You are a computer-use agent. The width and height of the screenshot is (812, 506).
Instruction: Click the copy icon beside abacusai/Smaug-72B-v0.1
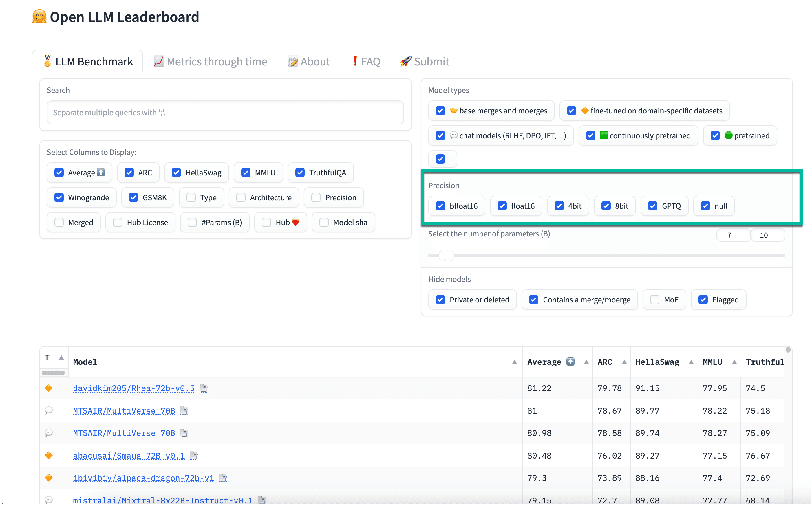coord(194,455)
